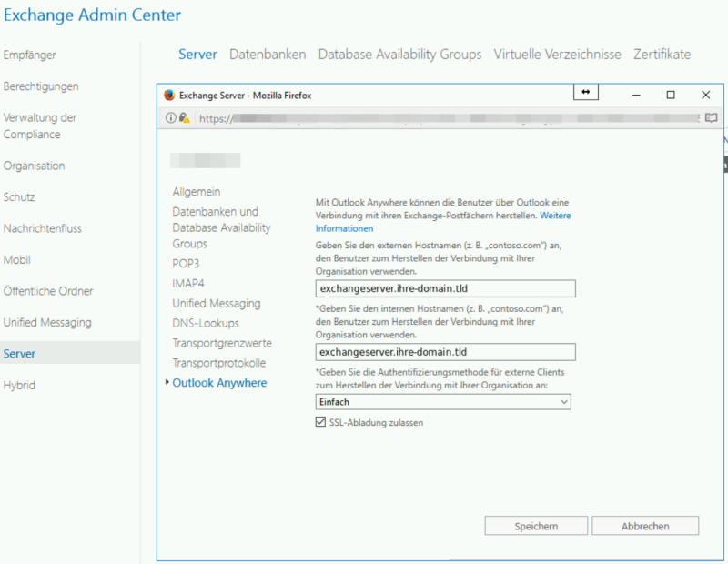Open the Zertifikate tab

click(662, 55)
